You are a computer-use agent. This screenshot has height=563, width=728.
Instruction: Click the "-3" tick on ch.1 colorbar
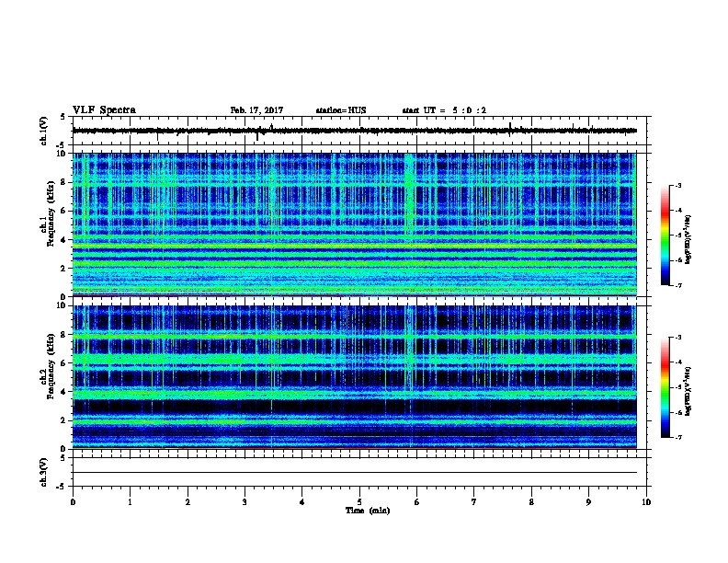tap(678, 186)
